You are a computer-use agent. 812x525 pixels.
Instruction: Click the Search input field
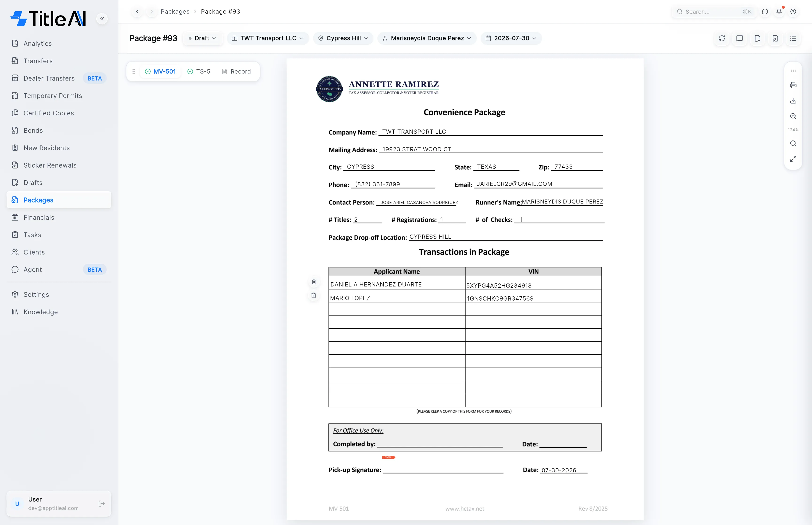tap(714, 12)
